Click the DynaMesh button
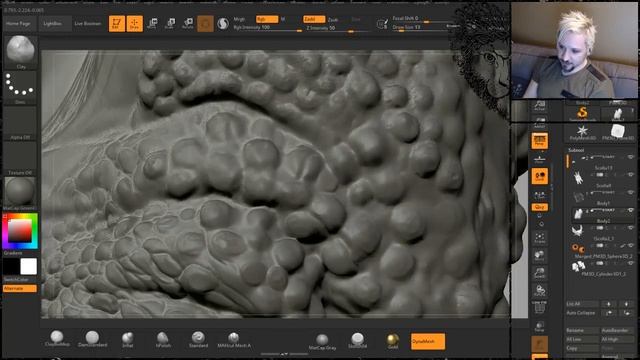 tap(428, 341)
